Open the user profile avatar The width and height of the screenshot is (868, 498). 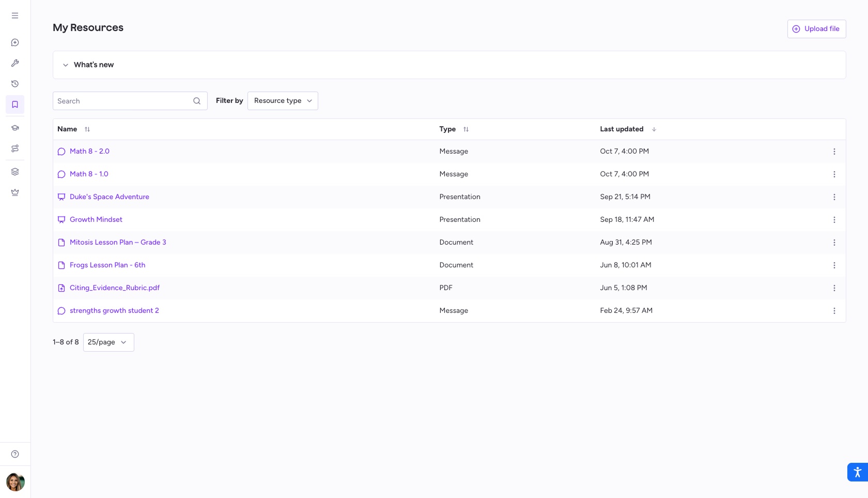tap(16, 482)
